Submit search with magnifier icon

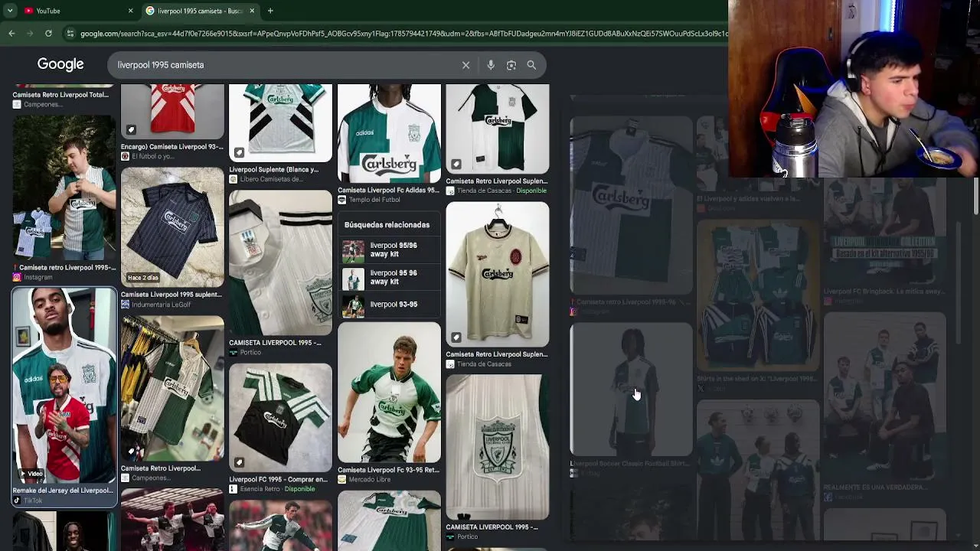[x=531, y=65]
